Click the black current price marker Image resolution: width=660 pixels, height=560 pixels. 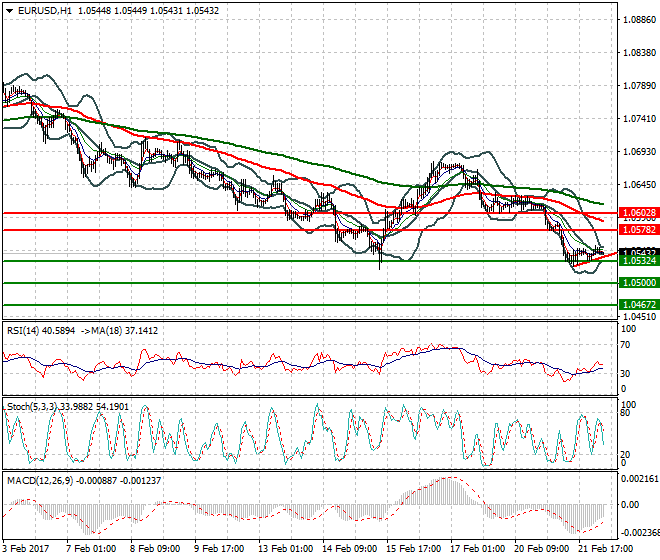(638, 252)
